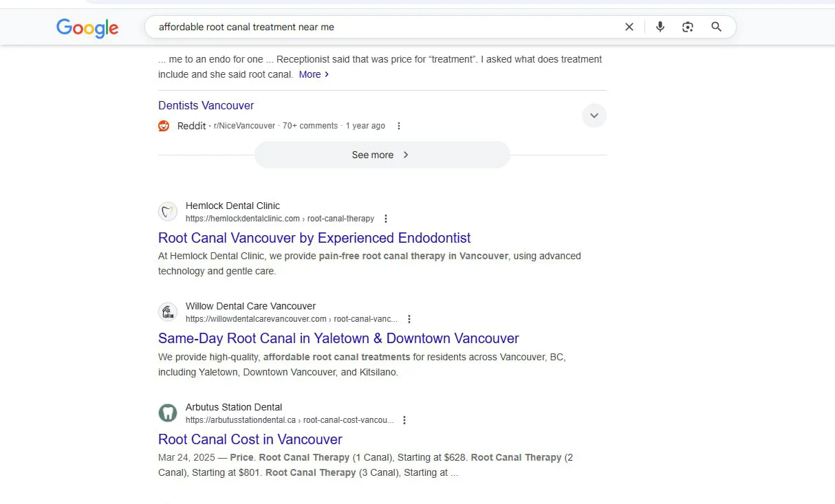The image size is (835, 504).
Task: Show more discussions with See more
Action: point(382,155)
